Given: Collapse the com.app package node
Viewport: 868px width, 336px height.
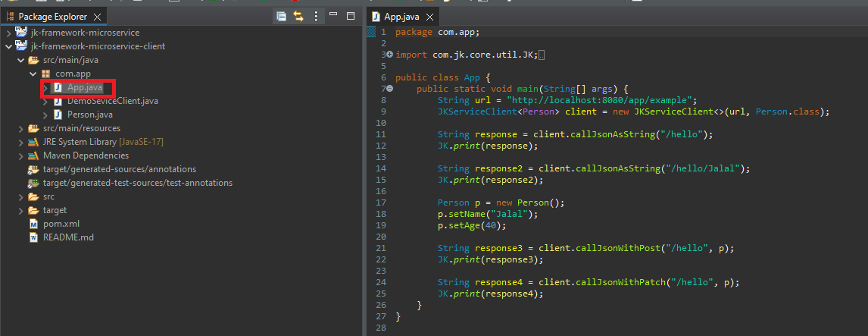Looking at the screenshot, I should [33, 74].
